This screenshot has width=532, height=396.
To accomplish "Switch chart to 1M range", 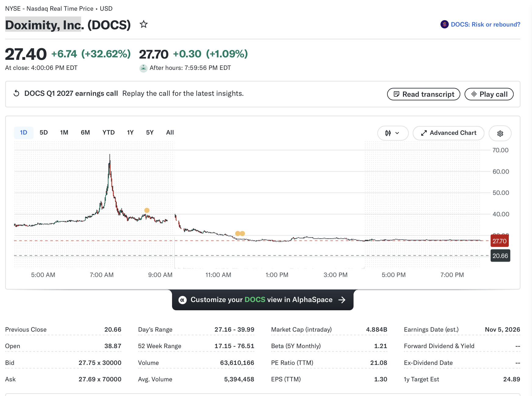I will 64,132.
